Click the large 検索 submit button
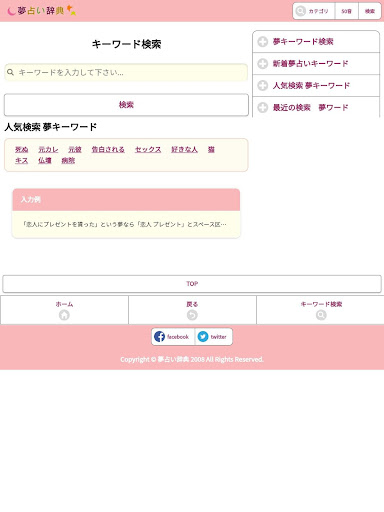This screenshot has width=384, height=512. tap(126, 105)
